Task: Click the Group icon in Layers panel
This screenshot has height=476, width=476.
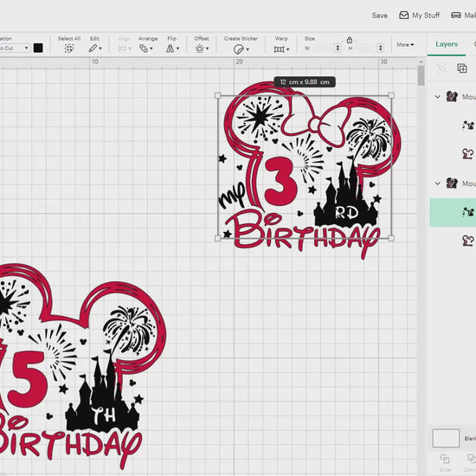Action: (x=441, y=68)
